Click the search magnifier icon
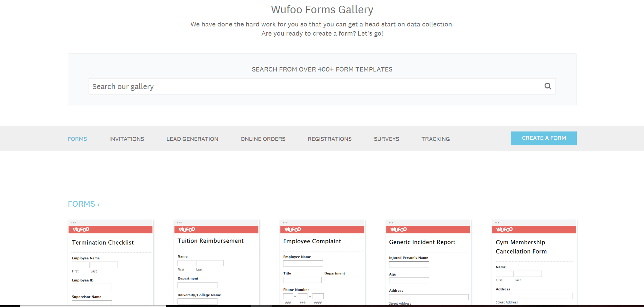This screenshot has width=644, height=307. click(548, 86)
